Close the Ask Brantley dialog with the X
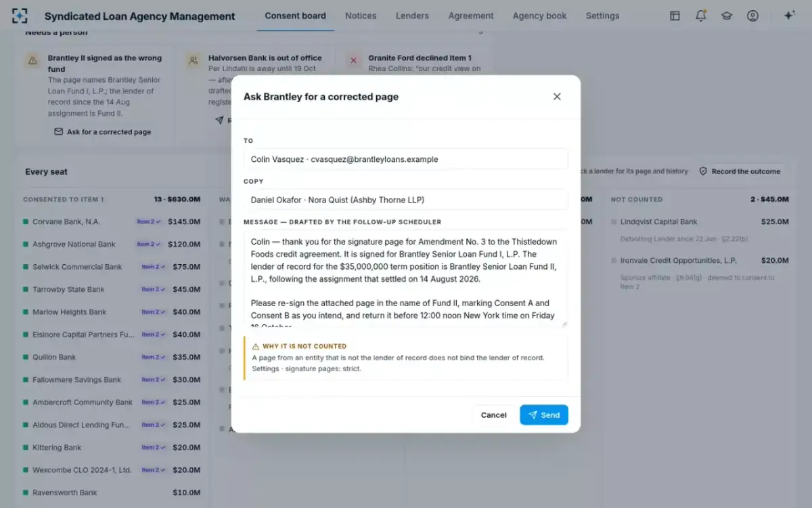Image resolution: width=812 pixels, height=508 pixels. coord(557,97)
